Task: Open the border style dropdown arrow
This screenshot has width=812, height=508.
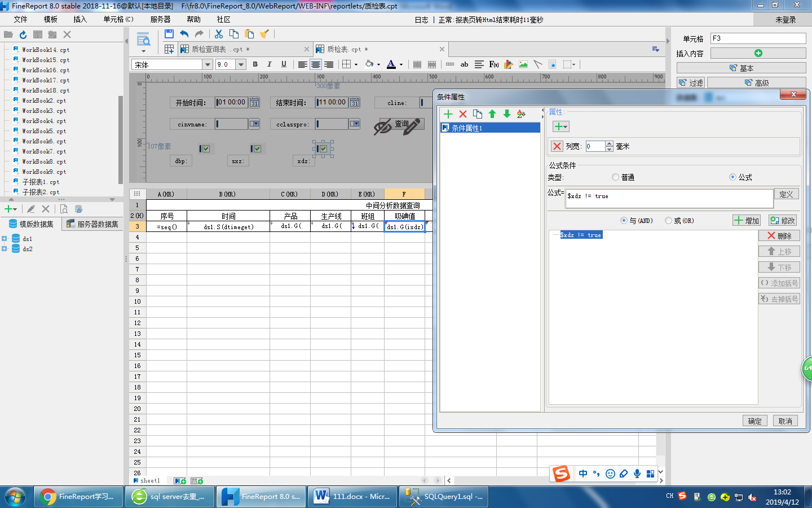Action: point(356,65)
